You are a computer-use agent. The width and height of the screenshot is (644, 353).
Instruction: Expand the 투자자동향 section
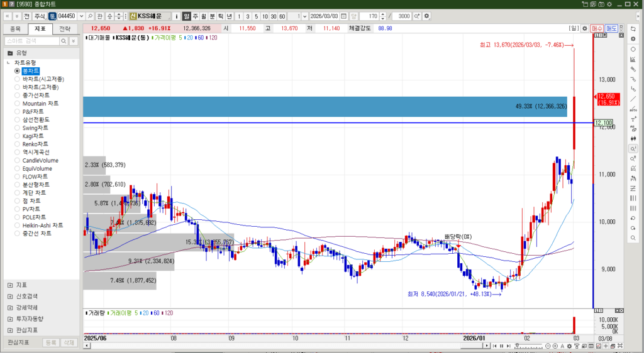10,319
